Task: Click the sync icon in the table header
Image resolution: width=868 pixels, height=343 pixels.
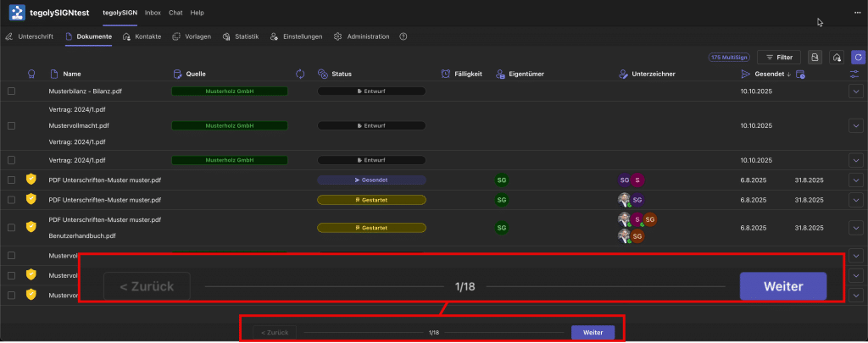Action: 300,74
